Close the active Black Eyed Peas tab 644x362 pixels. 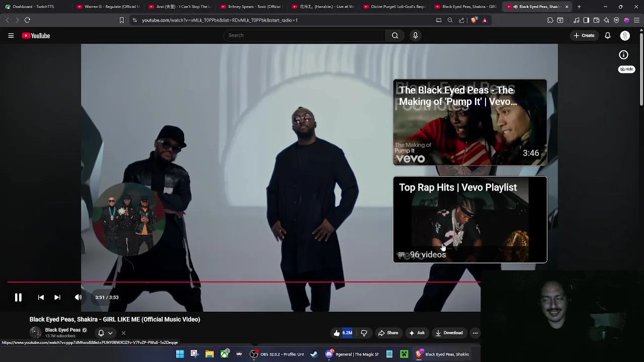click(567, 7)
